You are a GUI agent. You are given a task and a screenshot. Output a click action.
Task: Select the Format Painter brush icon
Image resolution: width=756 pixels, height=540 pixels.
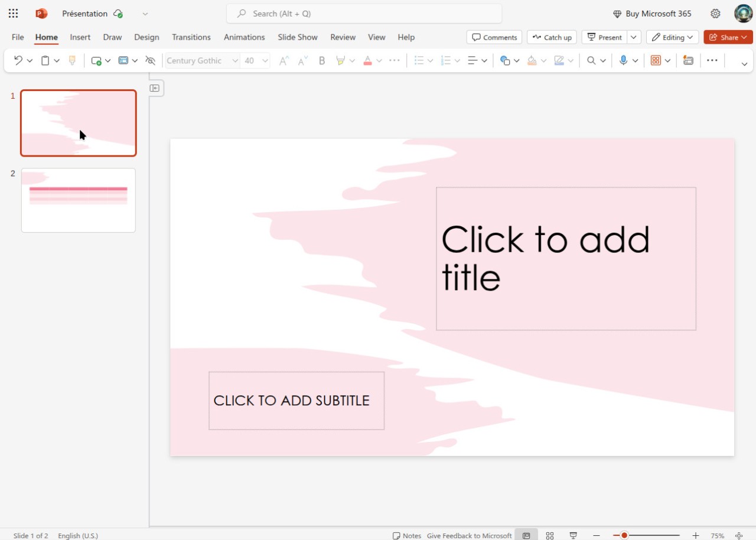73,60
